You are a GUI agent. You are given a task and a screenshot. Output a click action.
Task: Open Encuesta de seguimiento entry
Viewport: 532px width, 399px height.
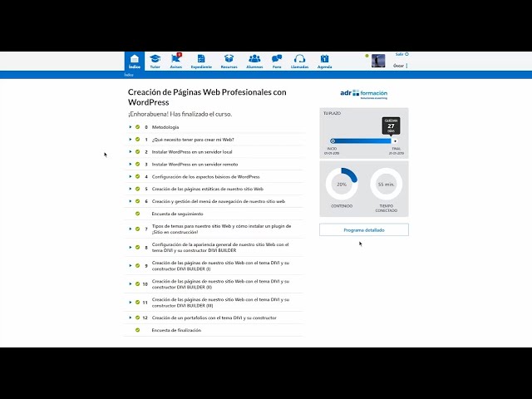(177, 214)
